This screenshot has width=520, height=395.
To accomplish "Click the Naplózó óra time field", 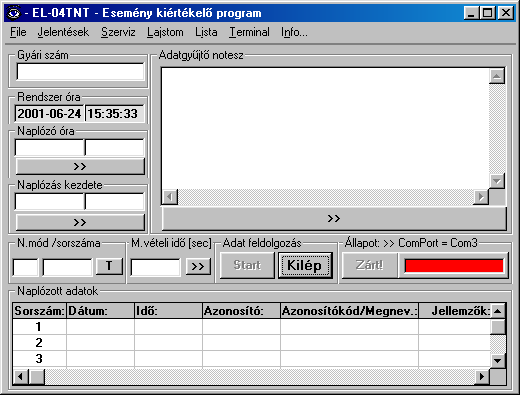I will point(115,148).
